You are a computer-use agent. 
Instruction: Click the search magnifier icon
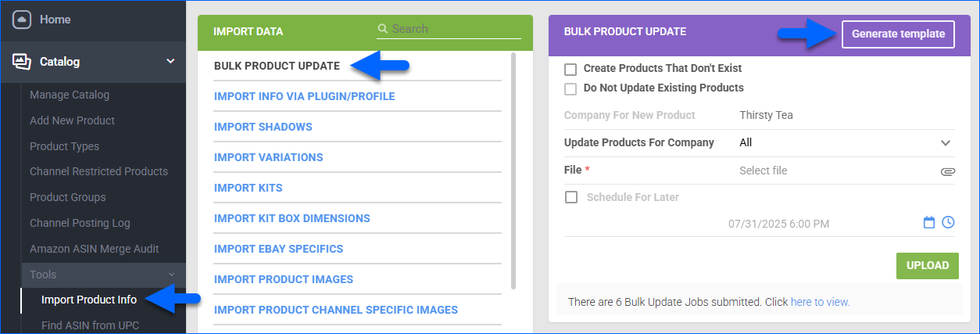pos(383,29)
